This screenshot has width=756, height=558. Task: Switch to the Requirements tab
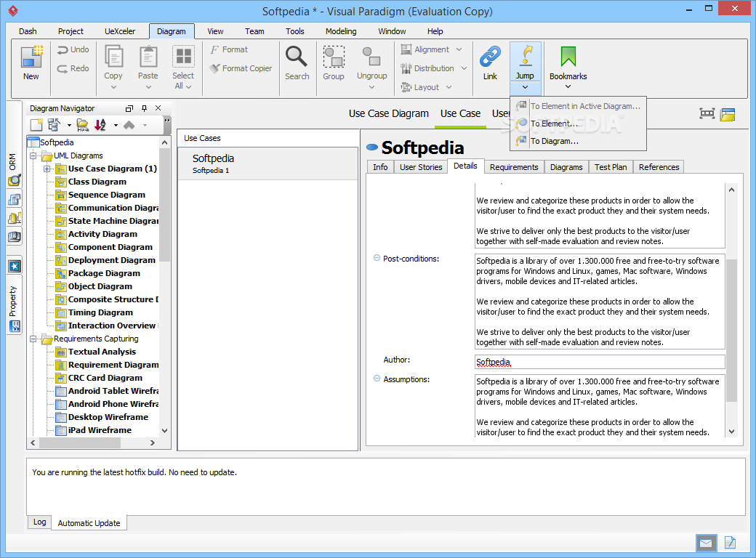(514, 167)
